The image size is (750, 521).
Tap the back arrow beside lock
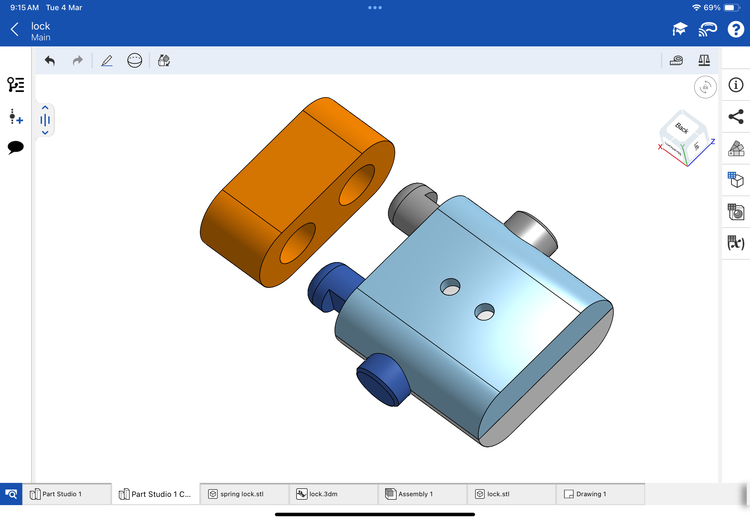pyautogui.click(x=14, y=30)
